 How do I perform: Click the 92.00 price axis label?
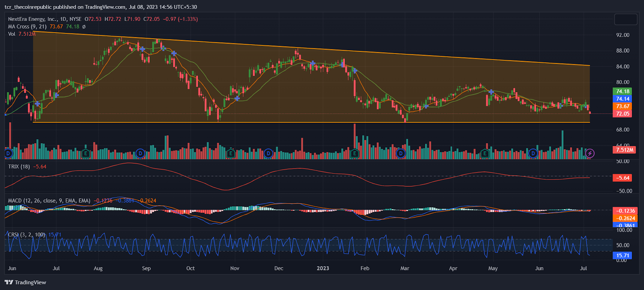pos(623,35)
